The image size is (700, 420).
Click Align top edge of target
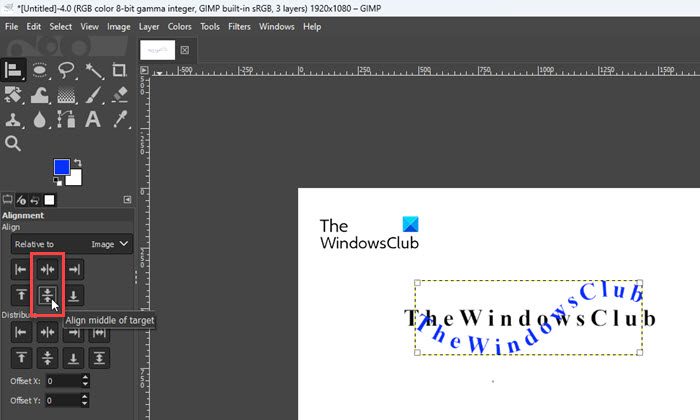coord(21,295)
